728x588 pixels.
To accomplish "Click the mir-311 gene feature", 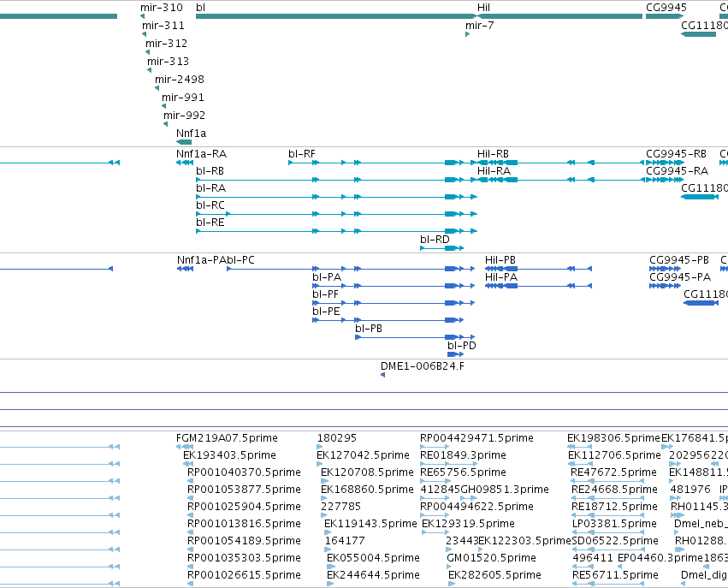I will click(144, 34).
